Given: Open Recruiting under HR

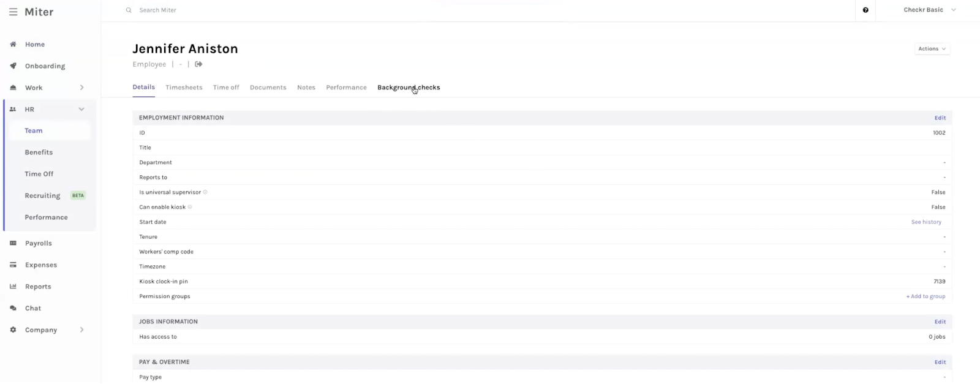Looking at the screenshot, I should (x=42, y=195).
